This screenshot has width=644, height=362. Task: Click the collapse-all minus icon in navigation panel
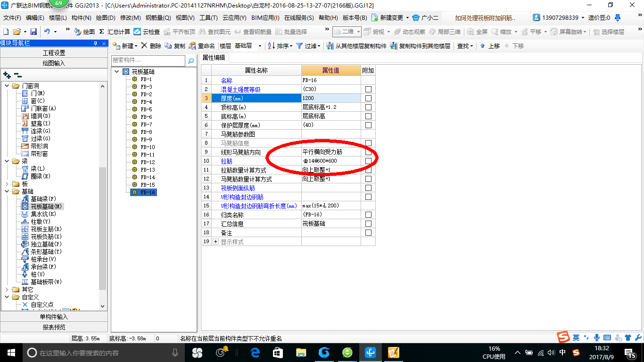(18, 74)
